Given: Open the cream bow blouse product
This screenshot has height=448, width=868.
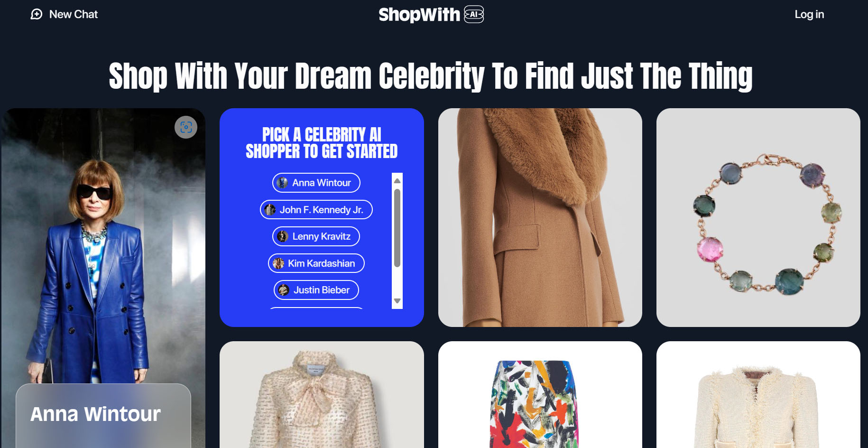Looking at the screenshot, I should [322, 395].
